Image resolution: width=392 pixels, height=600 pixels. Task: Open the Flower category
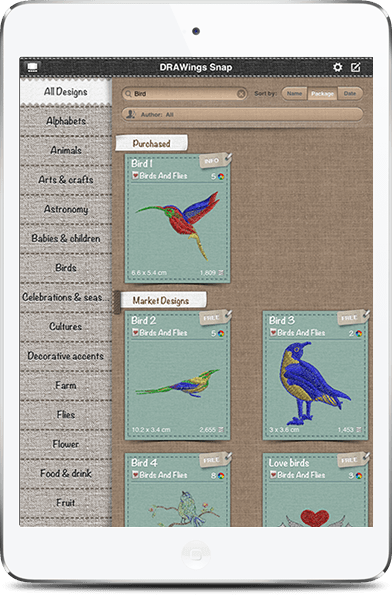point(65,444)
